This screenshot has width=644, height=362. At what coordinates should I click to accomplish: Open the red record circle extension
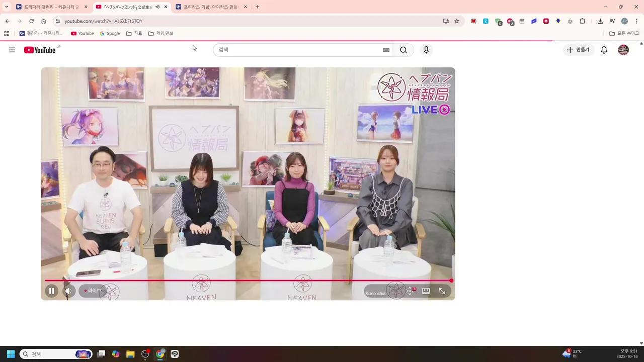(546, 21)
